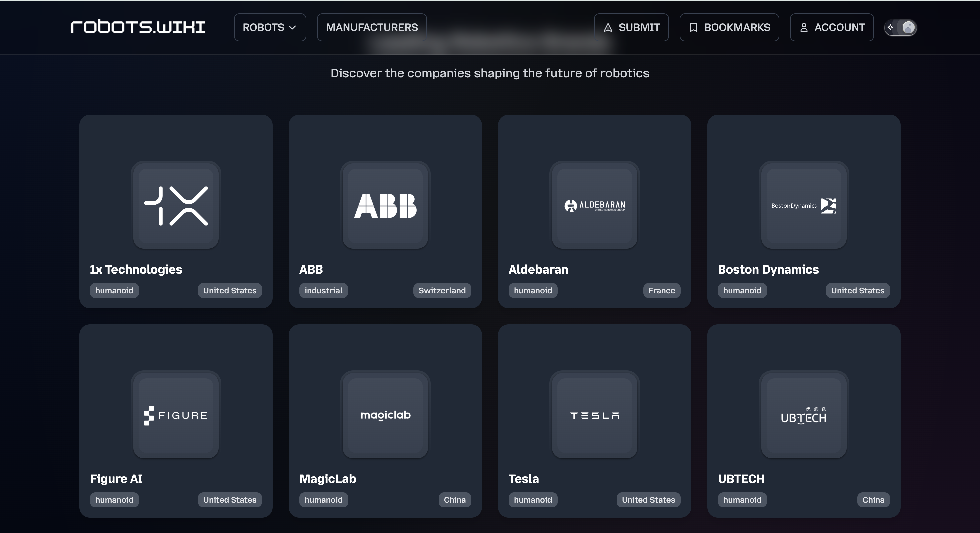This screenshot has width=980, height=533.
Task: Toggle the dark mode theme switch
Action: pos(900,27)
